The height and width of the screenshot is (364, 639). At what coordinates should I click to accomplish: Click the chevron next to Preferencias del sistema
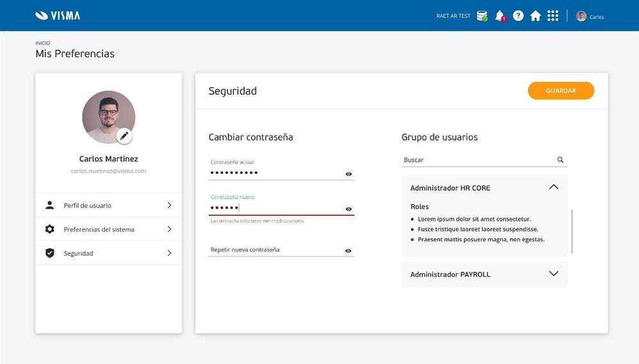(x=169, y=229)
